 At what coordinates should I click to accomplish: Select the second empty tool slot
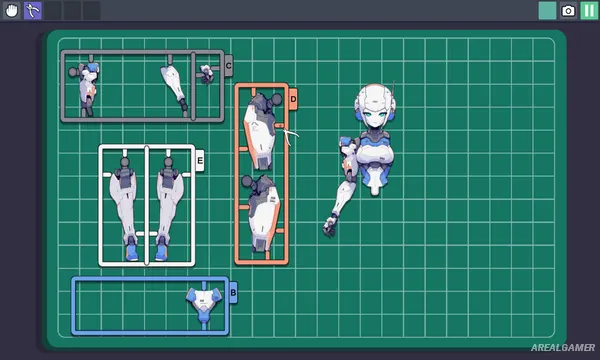pyautogui.click(x=72, y=10)
